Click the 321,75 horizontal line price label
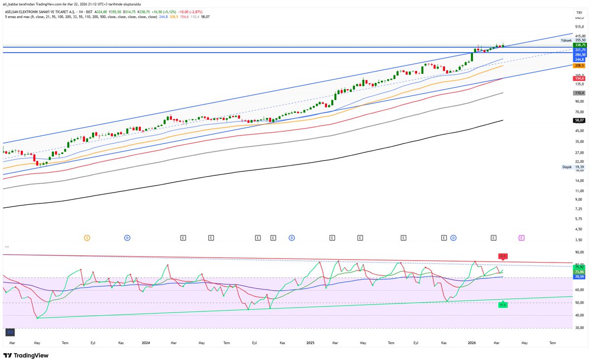This screenshot has width=591, height=364. coord(579,50)
